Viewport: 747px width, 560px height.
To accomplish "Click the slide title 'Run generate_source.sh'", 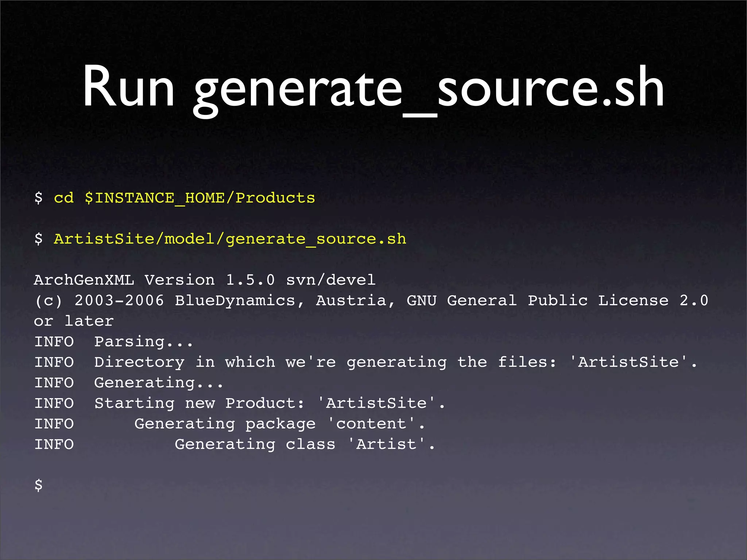I will [x=373, y=87].
